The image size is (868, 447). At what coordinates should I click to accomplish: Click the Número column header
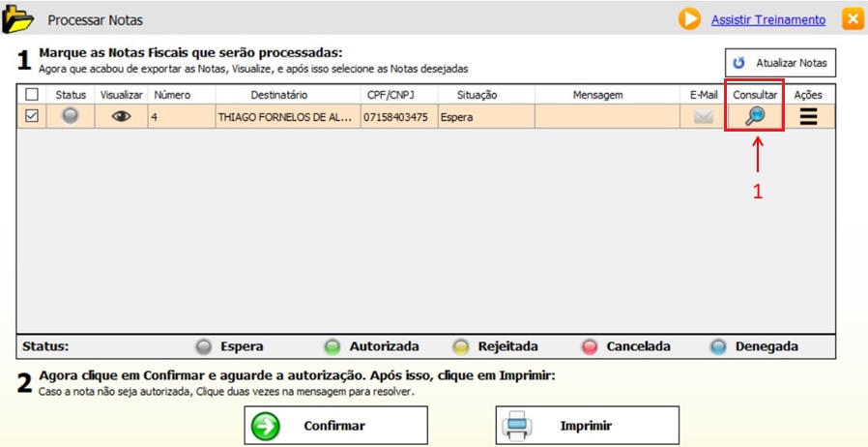[172, 95]
